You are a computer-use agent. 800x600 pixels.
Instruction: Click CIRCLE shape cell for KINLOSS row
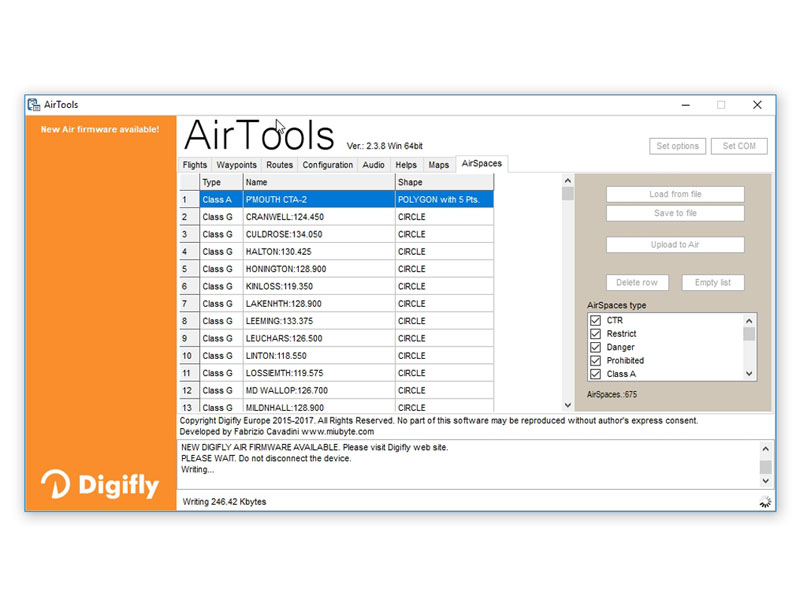[x=444, y=286]
